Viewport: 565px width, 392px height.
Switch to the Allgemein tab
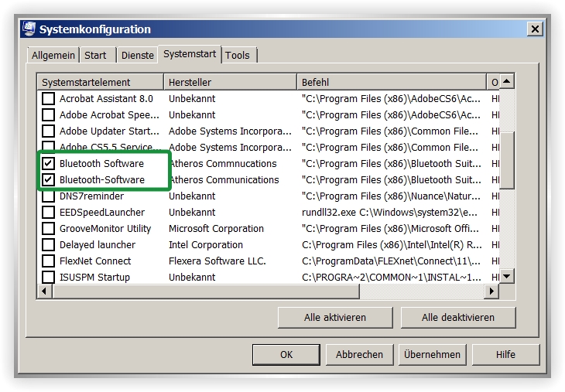point(53,56)
